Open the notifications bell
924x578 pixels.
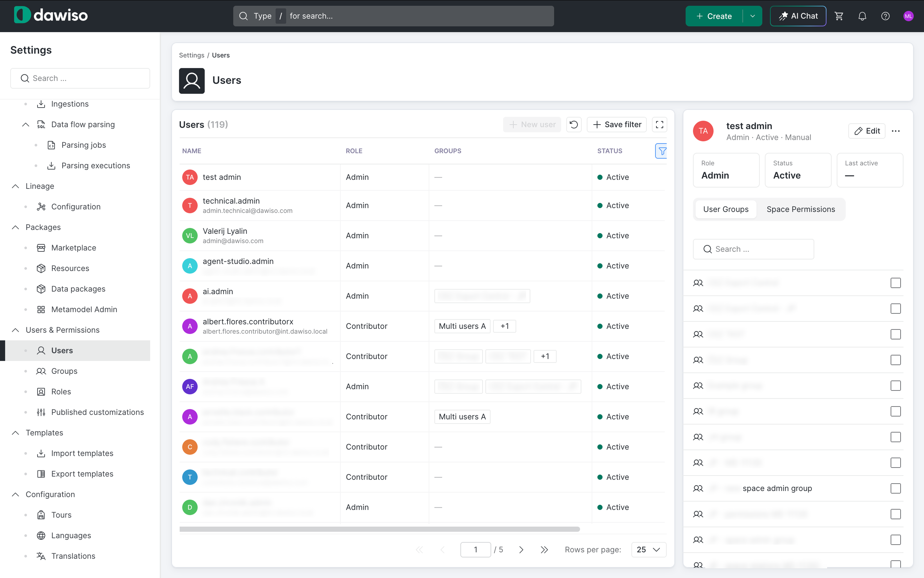(x=862, y=16)
